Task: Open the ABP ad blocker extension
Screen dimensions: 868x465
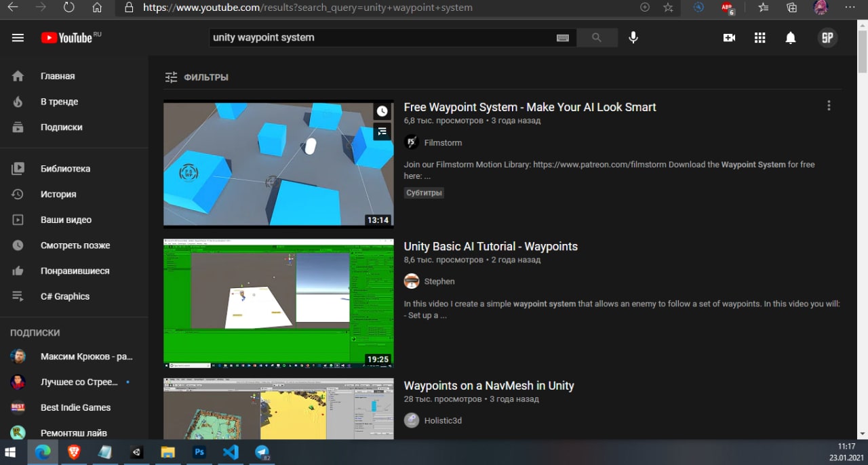Action: click(728, 7)
